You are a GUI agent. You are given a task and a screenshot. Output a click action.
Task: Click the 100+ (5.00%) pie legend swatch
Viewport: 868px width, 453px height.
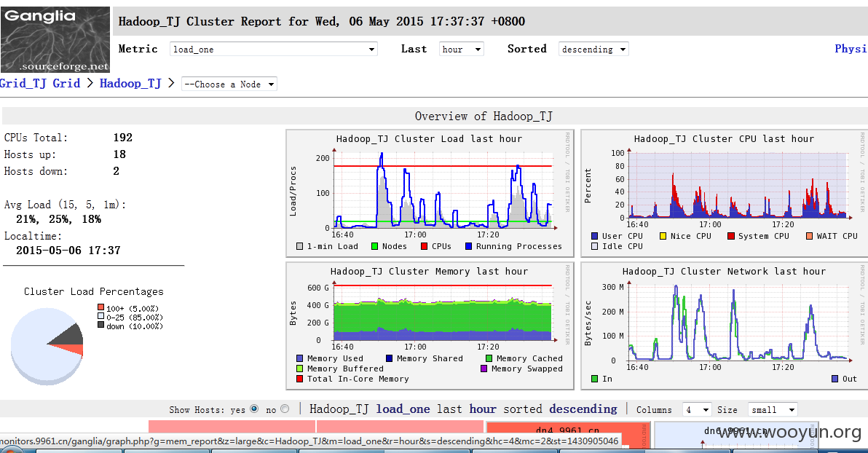100,307
